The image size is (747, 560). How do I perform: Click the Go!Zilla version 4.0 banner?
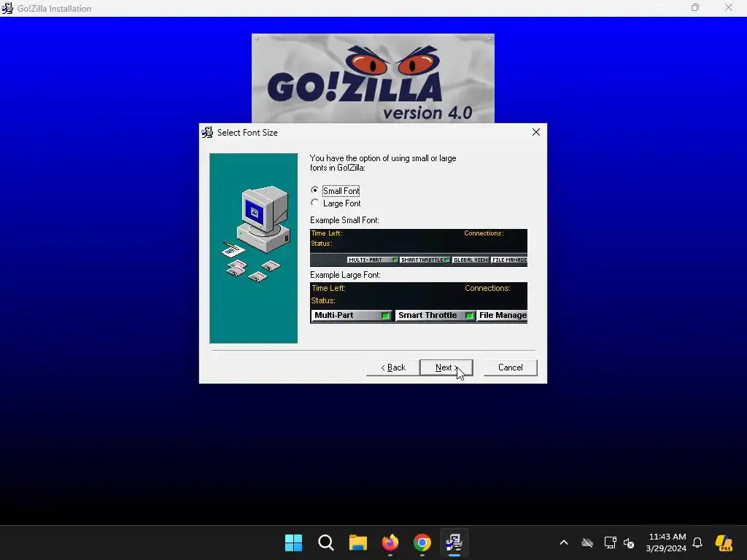373,78
